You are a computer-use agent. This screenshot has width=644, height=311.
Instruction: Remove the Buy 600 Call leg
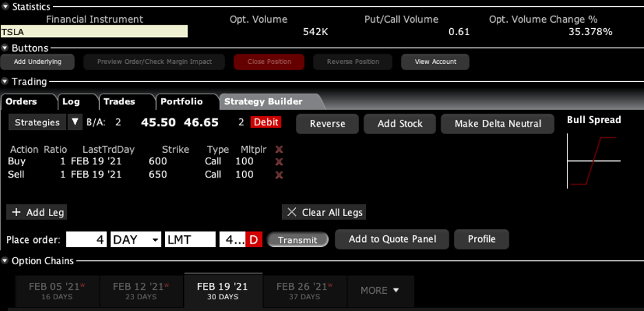tap(279, 162)
